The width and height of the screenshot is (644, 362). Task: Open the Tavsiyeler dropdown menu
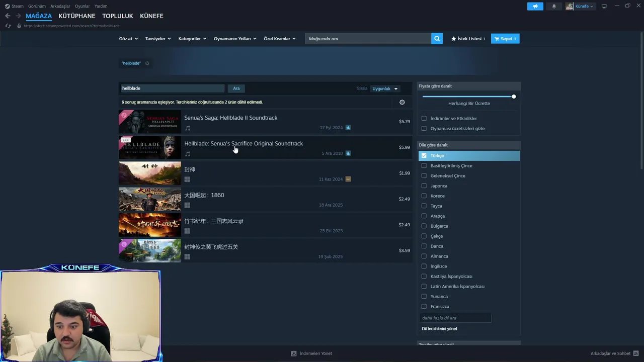point(158,39)
